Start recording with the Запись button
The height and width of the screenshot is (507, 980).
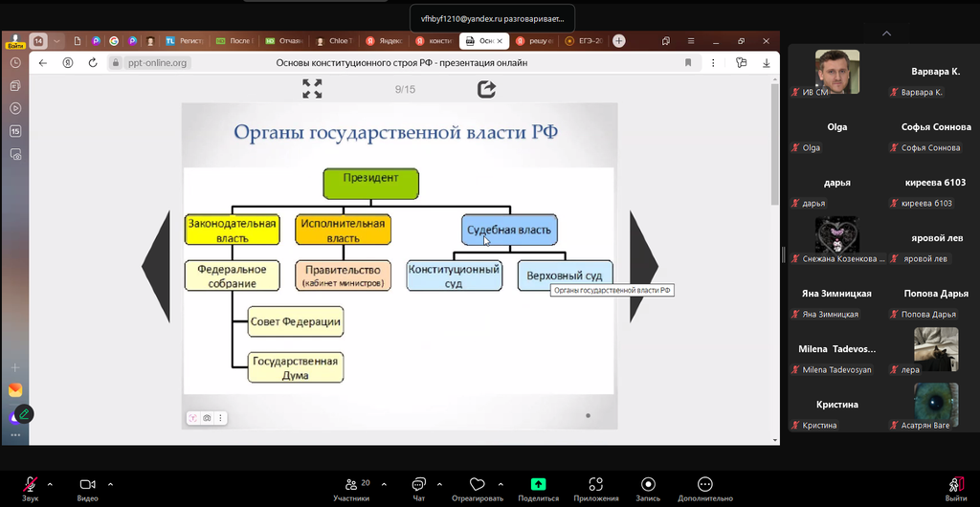(x=648, y=485)
